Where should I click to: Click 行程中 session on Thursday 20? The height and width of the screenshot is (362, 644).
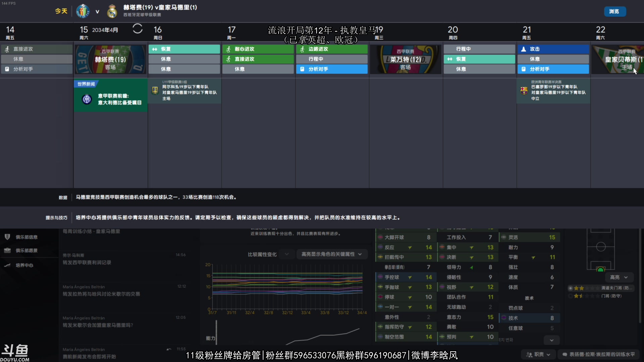479,49
